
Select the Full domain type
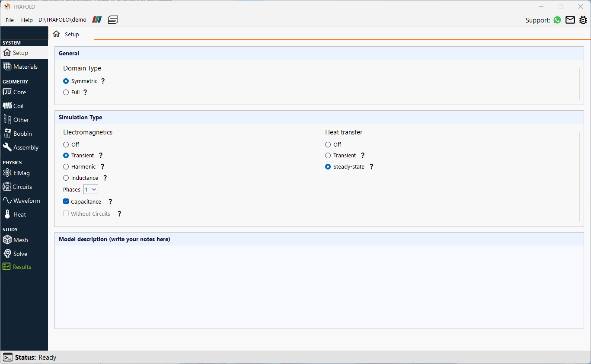[x=66, y=92]
